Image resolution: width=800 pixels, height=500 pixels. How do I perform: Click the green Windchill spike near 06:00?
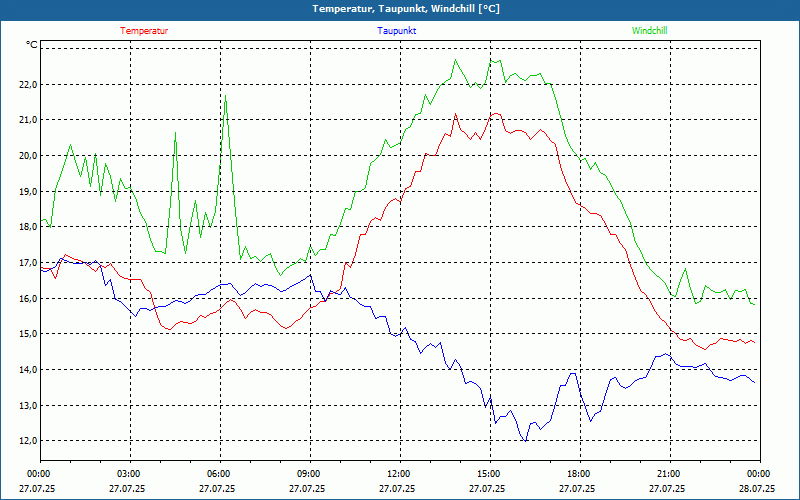(226, 98)
